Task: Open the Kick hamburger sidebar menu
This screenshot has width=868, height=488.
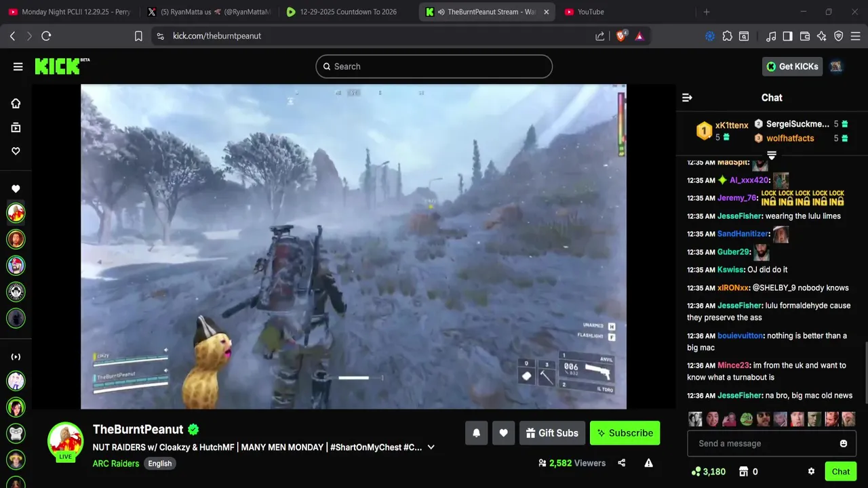Action: pyautogui.click(x=18, y=66)
